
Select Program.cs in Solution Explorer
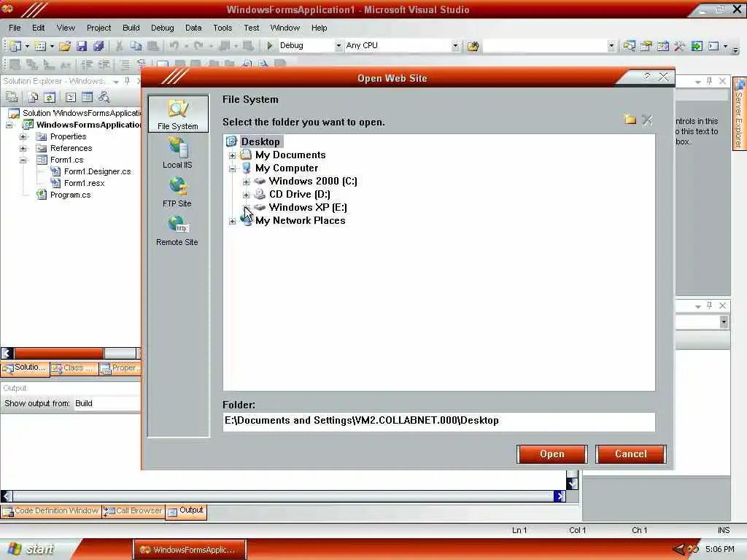[70, 195]
